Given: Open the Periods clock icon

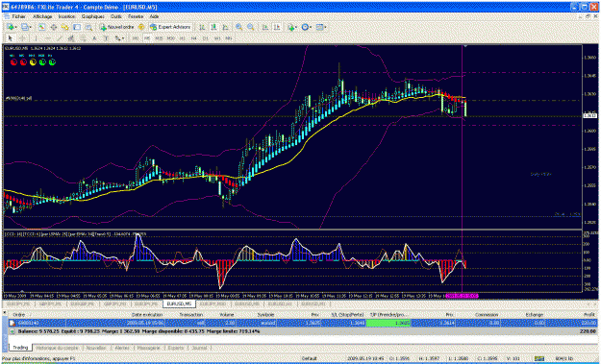Looking at the screenshot, I should click(x=305, y=27).
